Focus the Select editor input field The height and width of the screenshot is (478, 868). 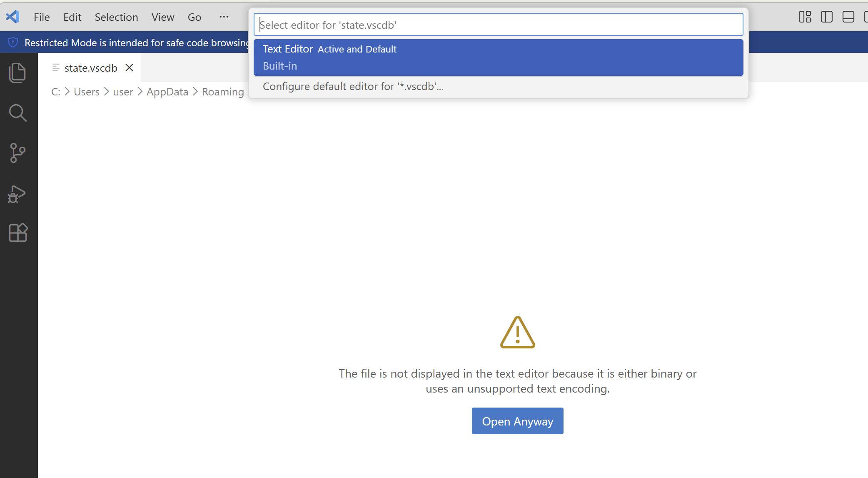[498, 25]
